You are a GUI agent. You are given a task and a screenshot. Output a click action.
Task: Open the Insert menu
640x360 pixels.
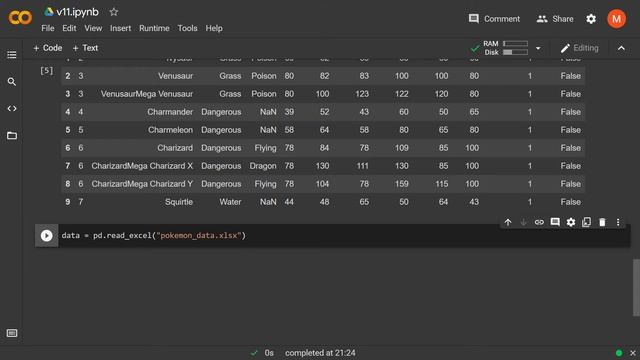(120, 28)
